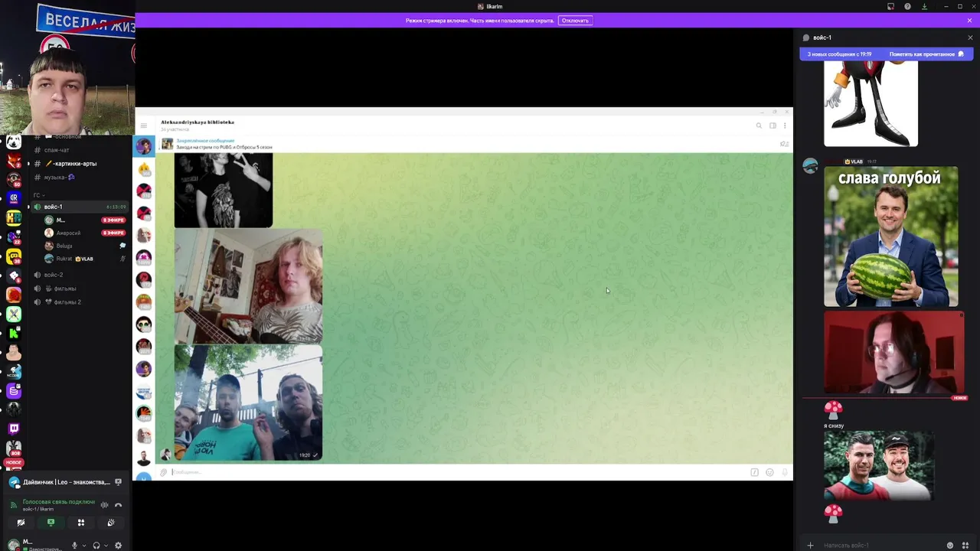The height and width of the screenshot is (551, 980).
Task: Open Telegram bot commands slash icon
Action: (x=754, y=472)
